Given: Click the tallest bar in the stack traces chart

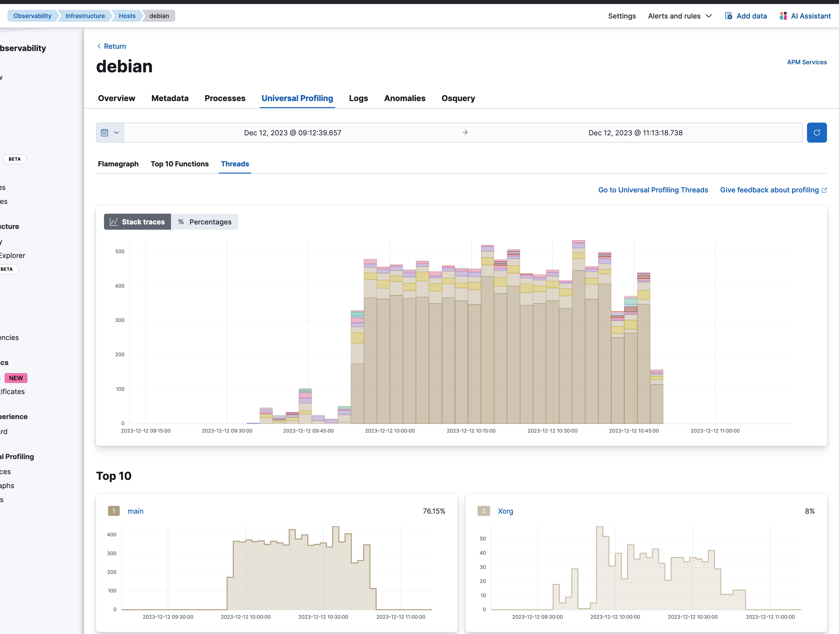Looking at the screenshot, I should tap(578, 332).
